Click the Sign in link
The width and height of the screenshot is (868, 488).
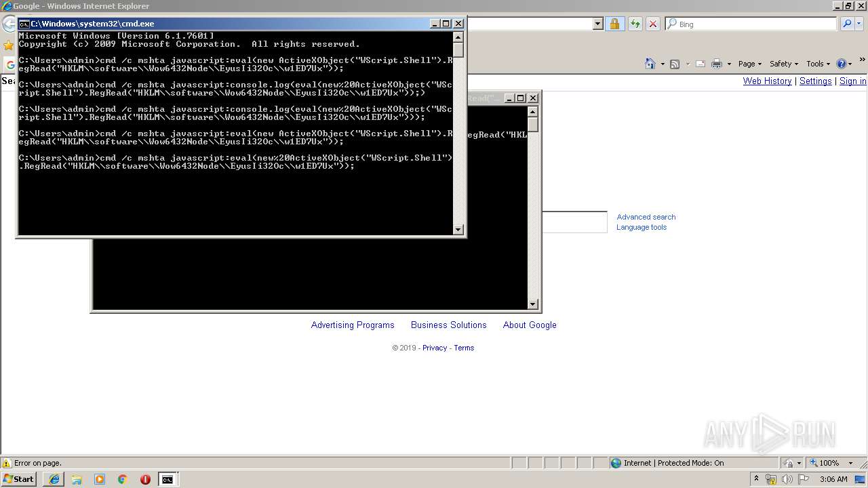(853, 81)
